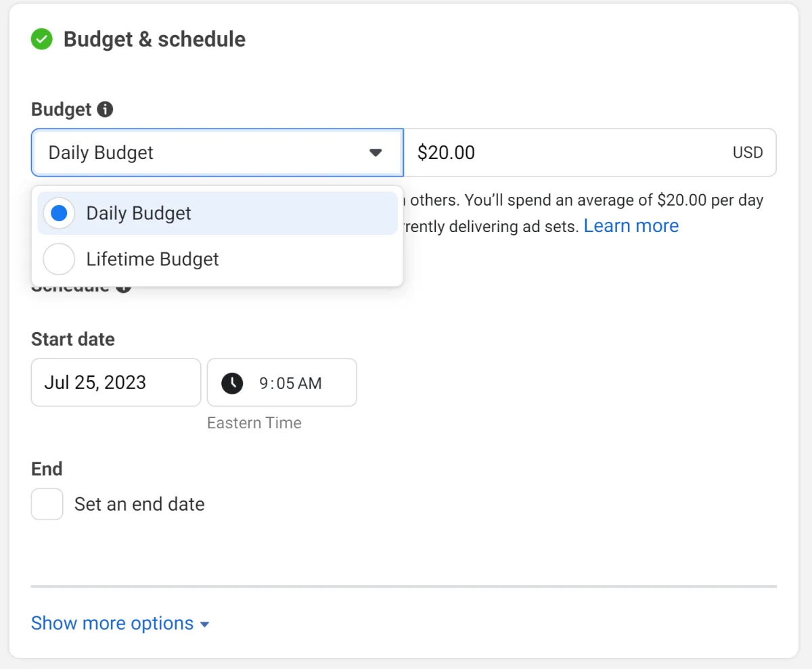Choose the Lifetime Budget option text in the list
Image resolution: width=812 pixels, height=669 pixels.
pos(152,259)
